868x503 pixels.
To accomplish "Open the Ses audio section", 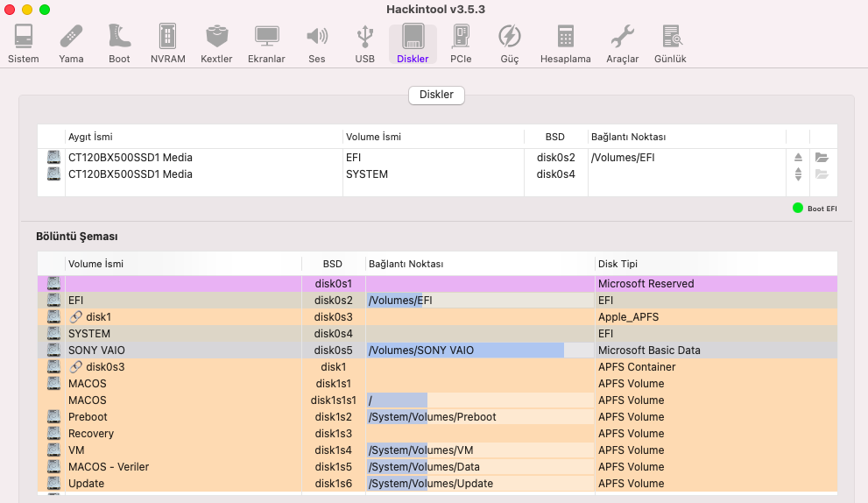I will [x=316, y=44].
